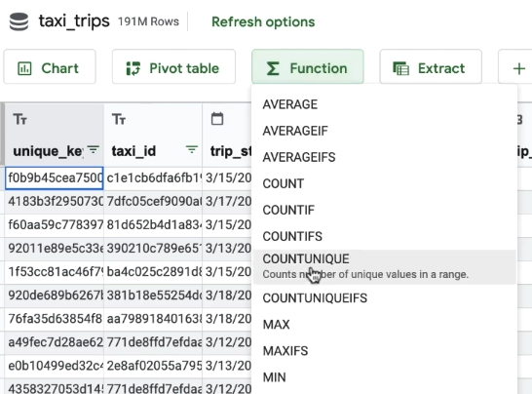Pick COUNTIFS in the function menu
The width and height of the screenshot is (532, 394).
tap(385, 236)
